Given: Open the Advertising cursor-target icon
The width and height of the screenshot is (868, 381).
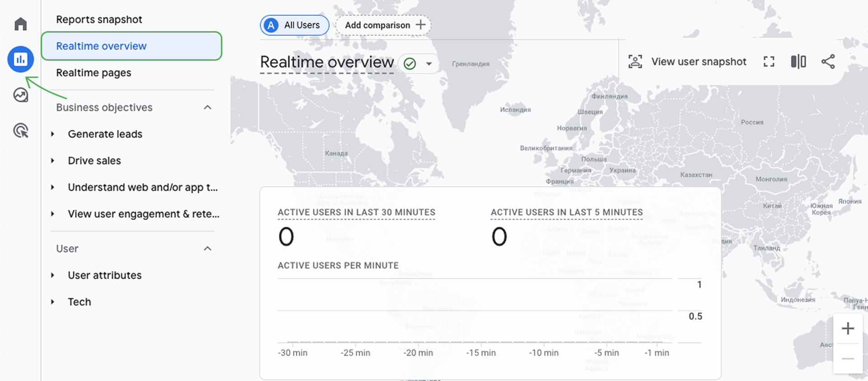Looking at the screenshot, I should pos(21,131).
